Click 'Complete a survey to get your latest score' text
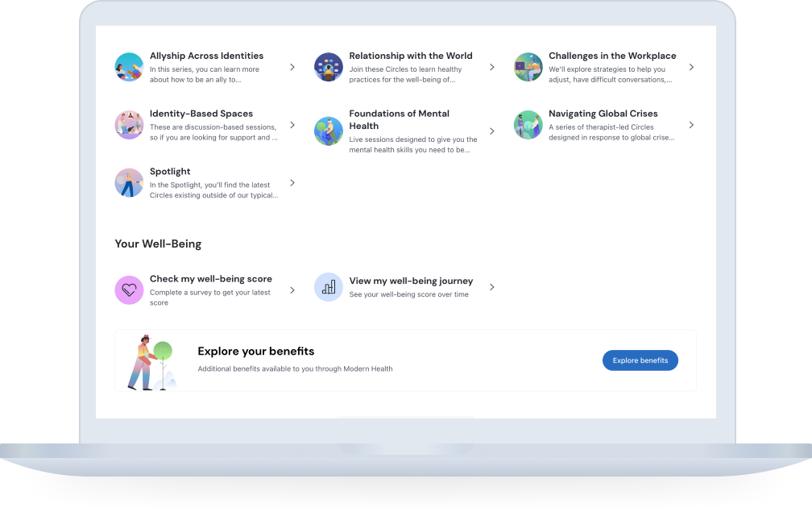 (x=210, y=298)
